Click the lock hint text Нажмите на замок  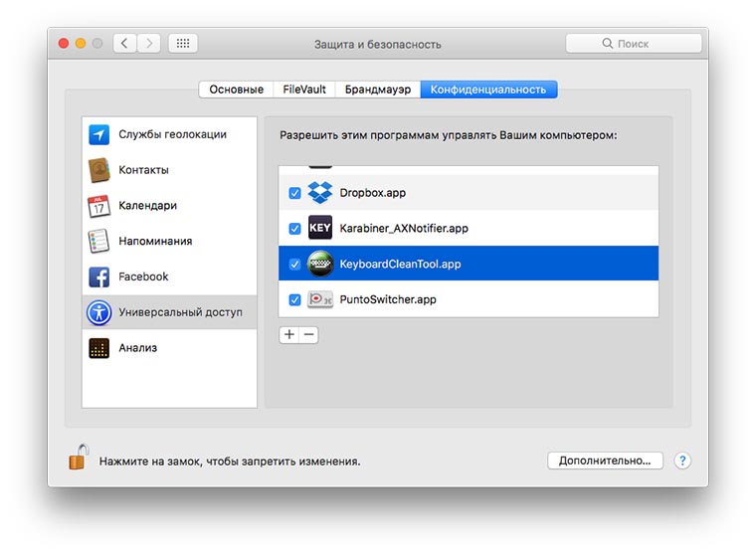point(230,462)
